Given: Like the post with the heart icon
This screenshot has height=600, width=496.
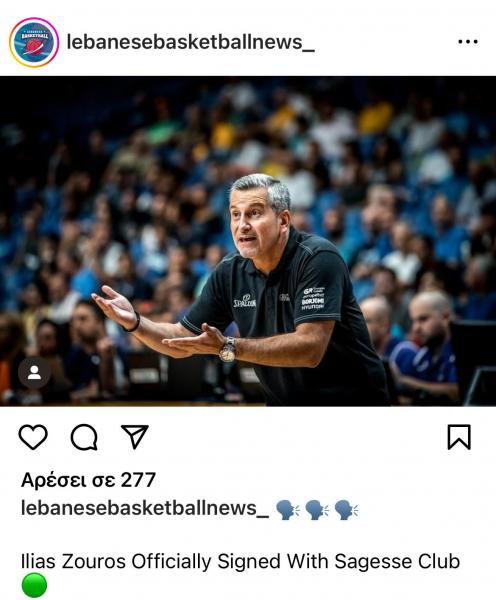Looking at the screenshot, I should point(33,437).
